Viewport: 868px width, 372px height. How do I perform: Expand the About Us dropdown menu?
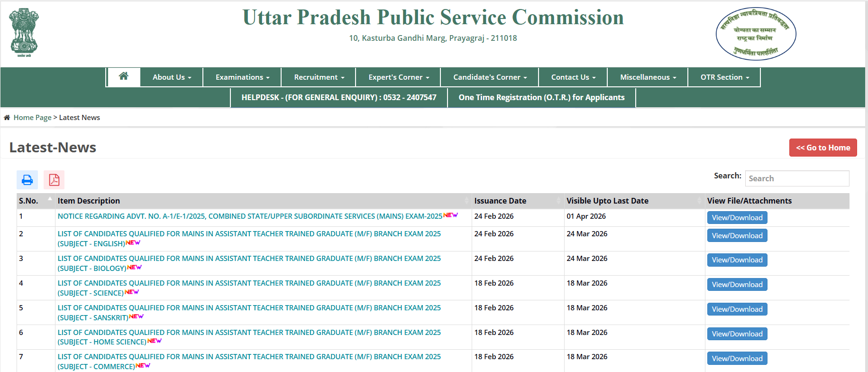tap(172, 77)
